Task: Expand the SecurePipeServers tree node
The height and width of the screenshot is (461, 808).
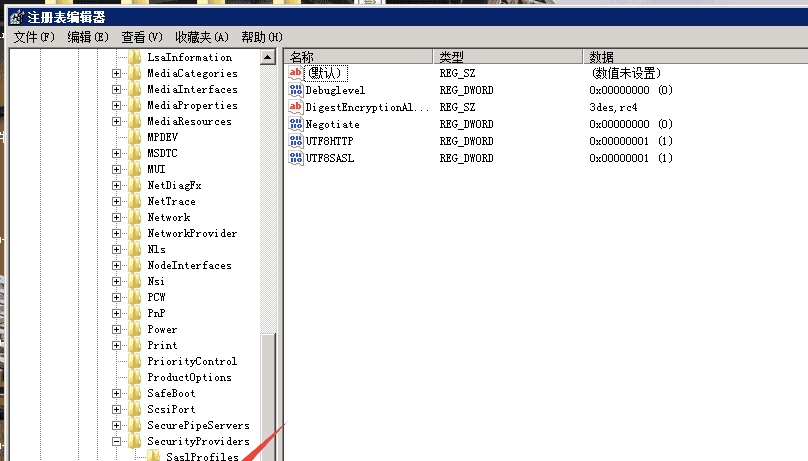Action: pos(117,425)
